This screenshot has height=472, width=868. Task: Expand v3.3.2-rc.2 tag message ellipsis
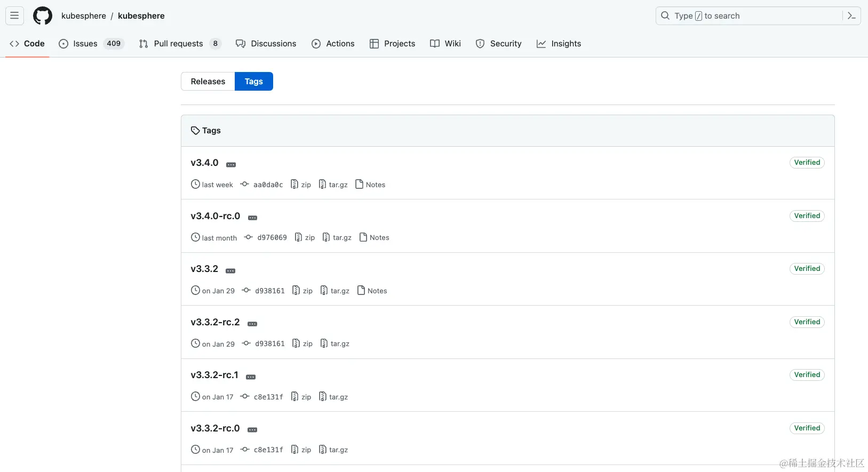[x=252, y=324]
